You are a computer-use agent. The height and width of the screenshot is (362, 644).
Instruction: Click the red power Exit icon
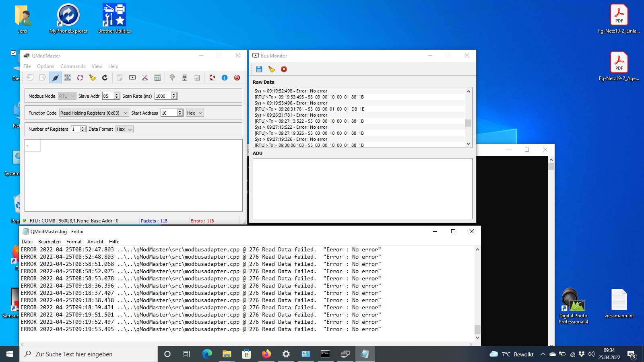[237, 78]
